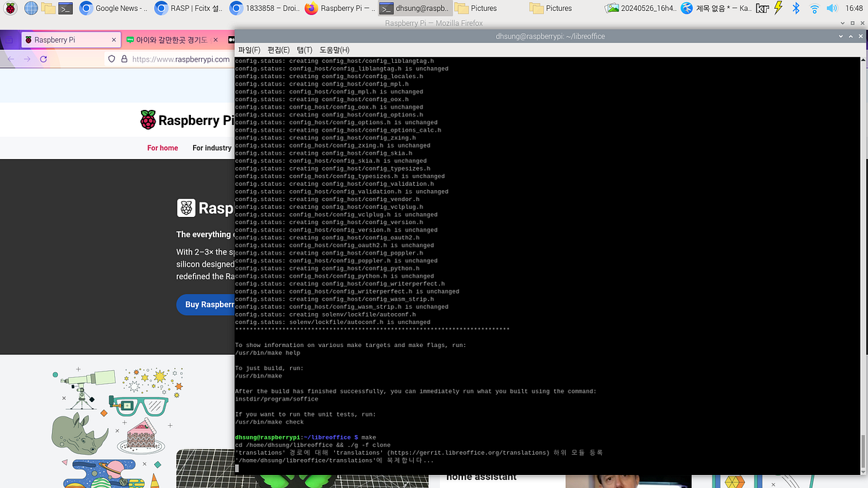Open the 파일(F) menu in the terminal
Screen dimensions: 868x488
pos(249,50)
